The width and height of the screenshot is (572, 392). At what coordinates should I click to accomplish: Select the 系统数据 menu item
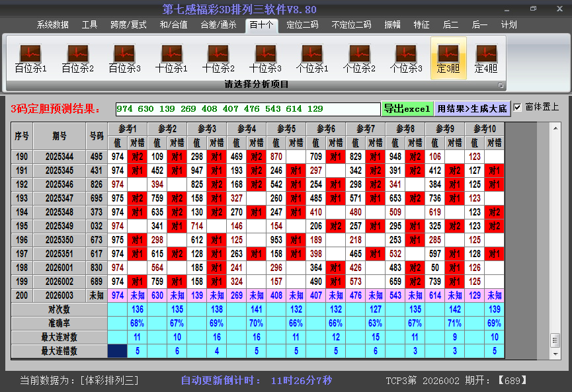coord(52,24)
